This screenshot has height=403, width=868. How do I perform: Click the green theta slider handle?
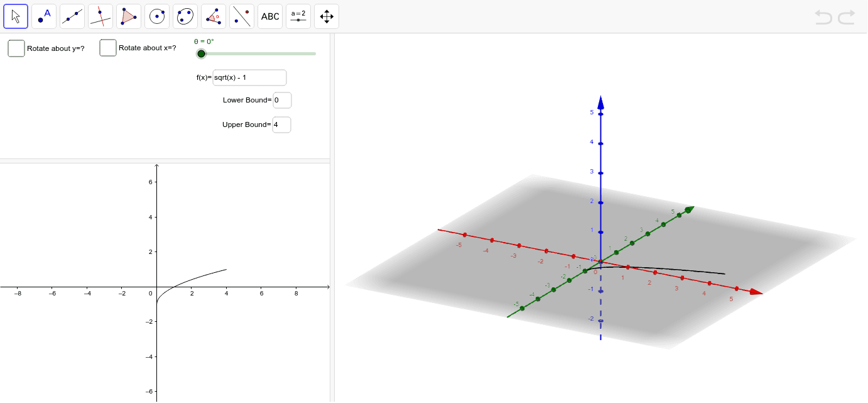[201, 53]
